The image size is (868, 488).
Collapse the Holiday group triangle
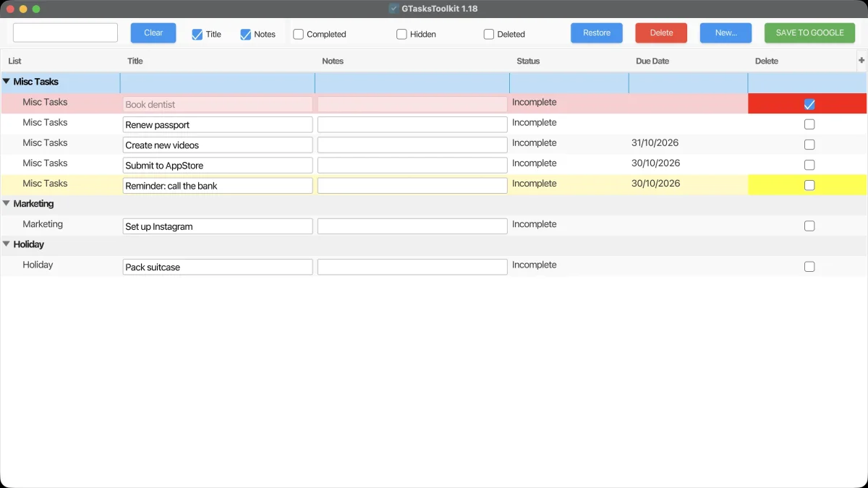click(x=7, y=244)
